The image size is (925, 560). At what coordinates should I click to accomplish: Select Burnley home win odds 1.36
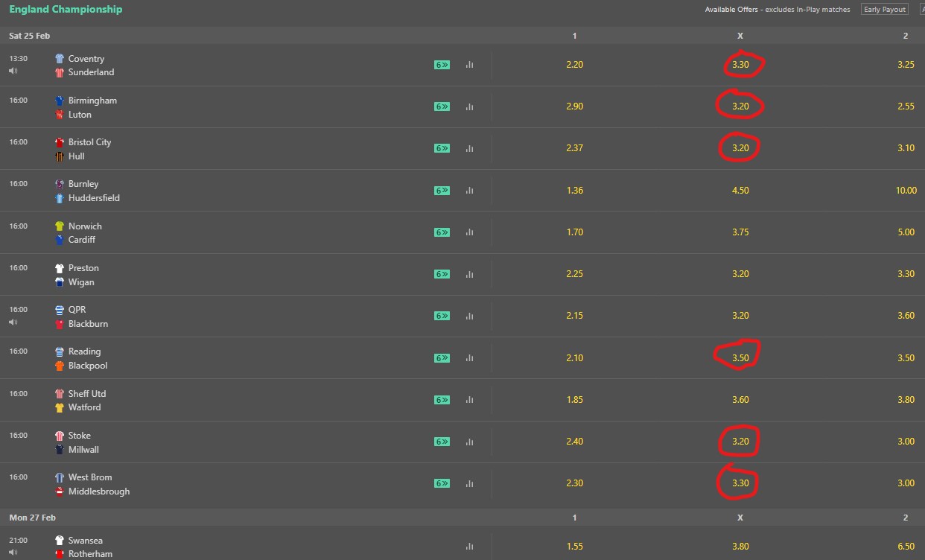[574, 191]
